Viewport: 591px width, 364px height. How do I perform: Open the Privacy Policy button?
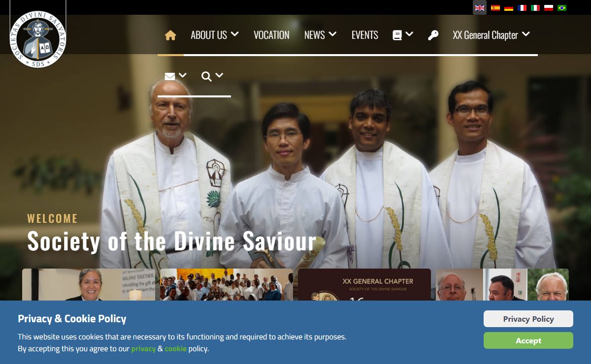[528, 319]
